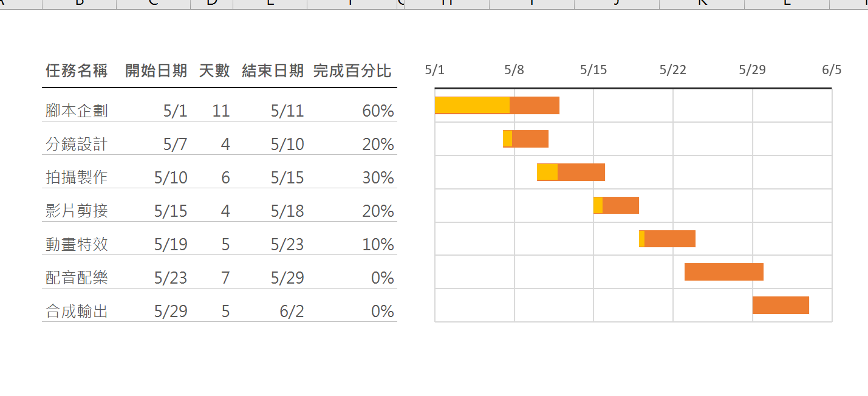This screenshot has width=868, height=396.
Task: Click the 影片剪接 task name cell
Action: pyautogui.click(x=77, y=211)
